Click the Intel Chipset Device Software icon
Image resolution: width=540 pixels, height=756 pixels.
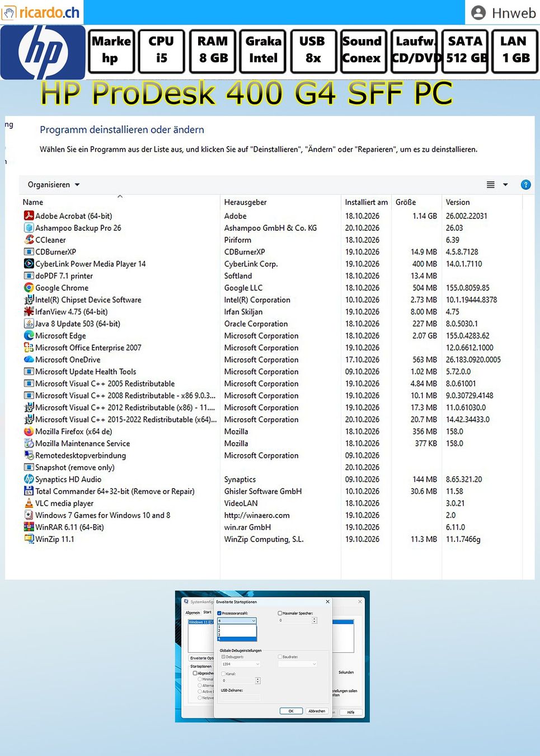(29, 300)
